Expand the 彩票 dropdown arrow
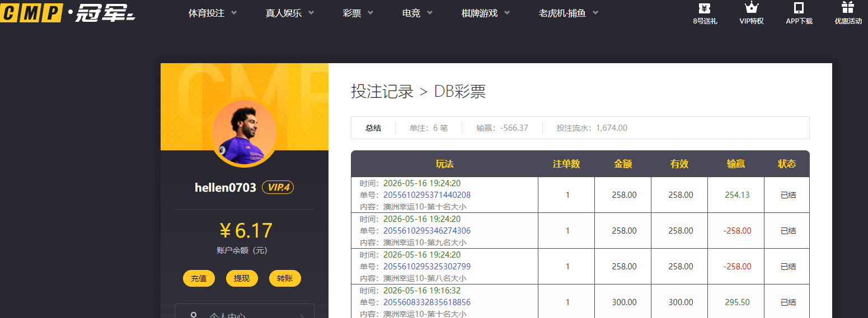 (x=370, y=13)
